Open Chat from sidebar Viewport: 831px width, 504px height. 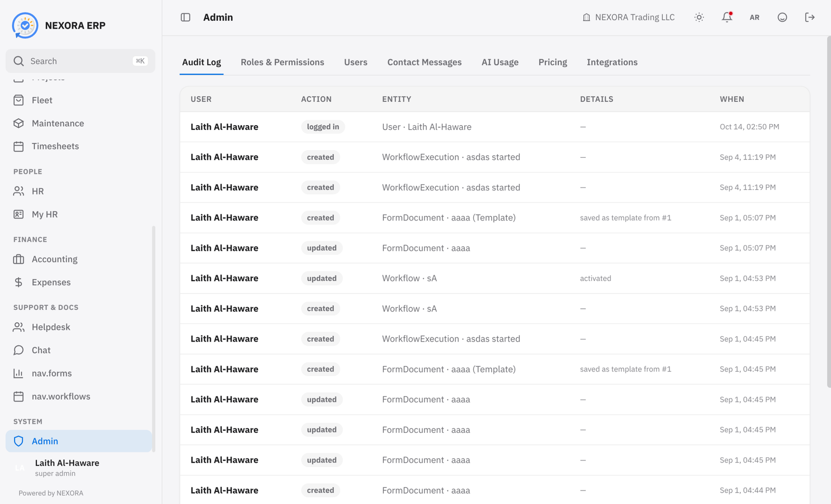79,350
